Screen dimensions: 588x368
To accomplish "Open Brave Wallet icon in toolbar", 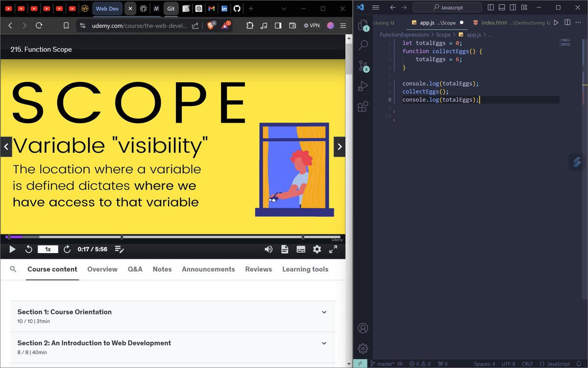I will 293,26.
